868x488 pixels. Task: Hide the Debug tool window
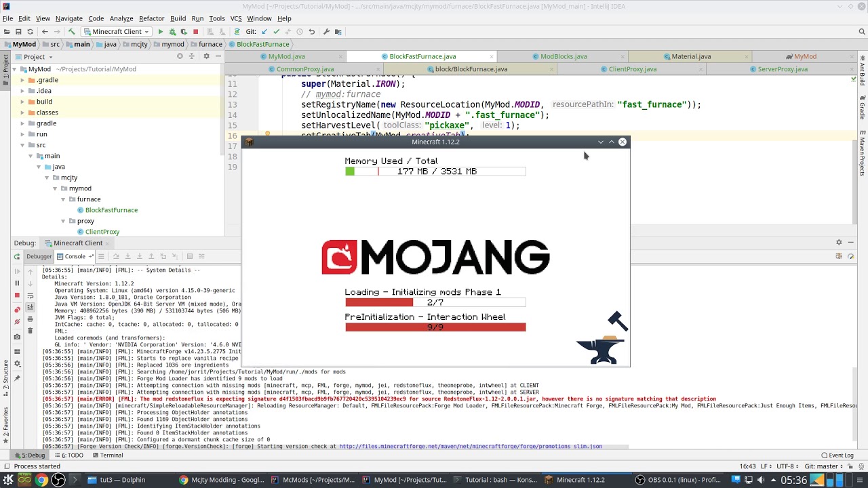tap(850, 243)
